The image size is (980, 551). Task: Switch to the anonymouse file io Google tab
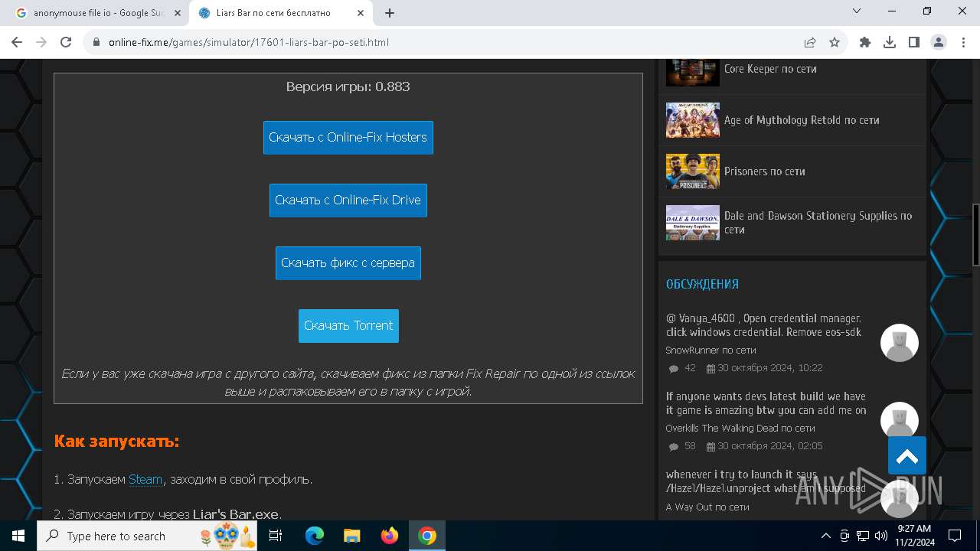tap(98, 13)
